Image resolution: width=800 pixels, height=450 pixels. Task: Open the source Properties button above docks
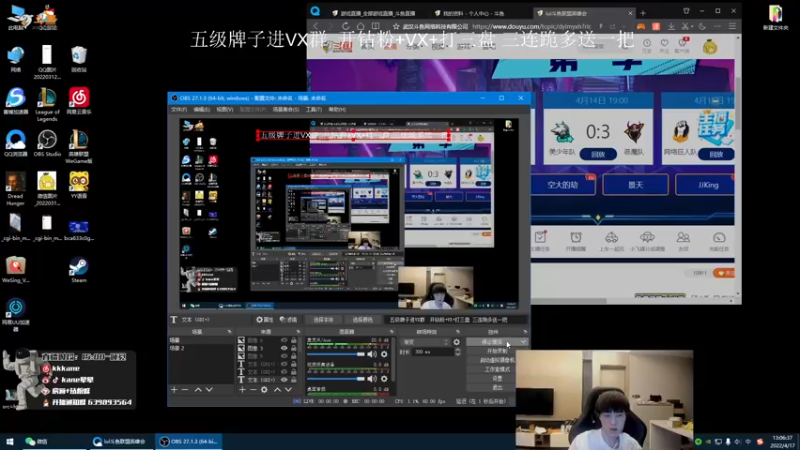pos(264,320)
